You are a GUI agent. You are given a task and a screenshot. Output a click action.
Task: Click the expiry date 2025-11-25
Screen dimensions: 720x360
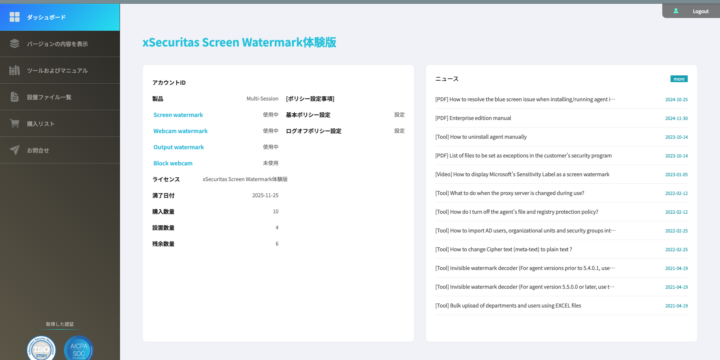[265, 196]
